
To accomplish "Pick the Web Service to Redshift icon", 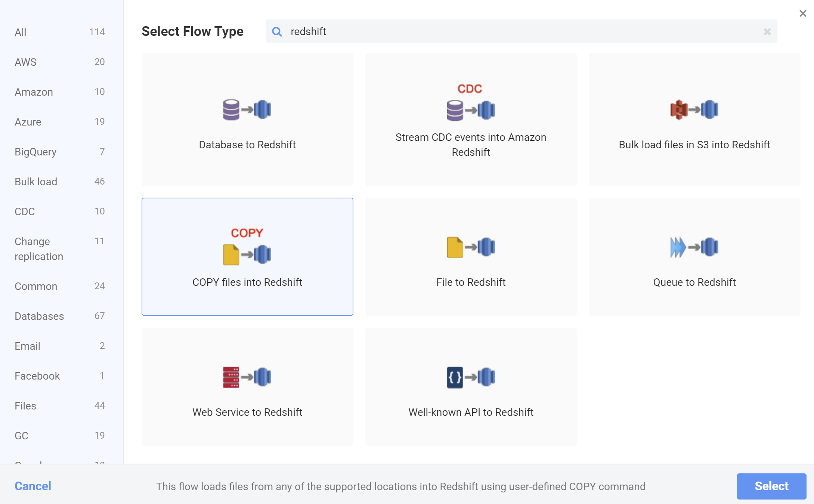I will point(247,377).
